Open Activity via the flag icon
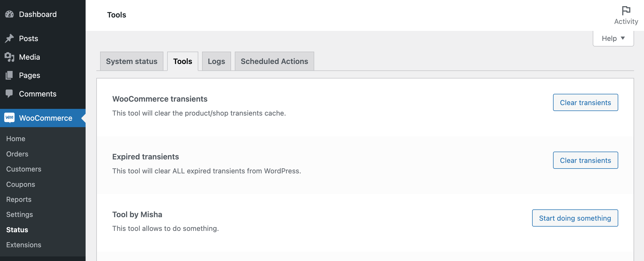 pyautogui.click(x=626, y=10)
